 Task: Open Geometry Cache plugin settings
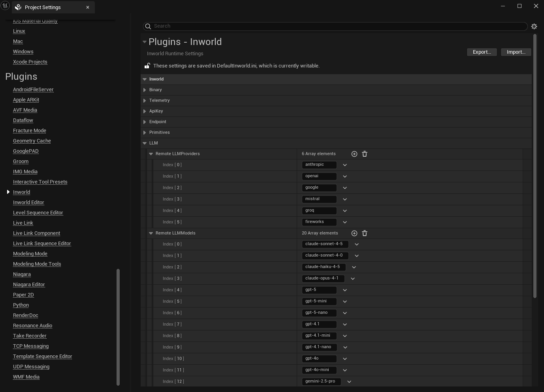[x=32, y=141]
